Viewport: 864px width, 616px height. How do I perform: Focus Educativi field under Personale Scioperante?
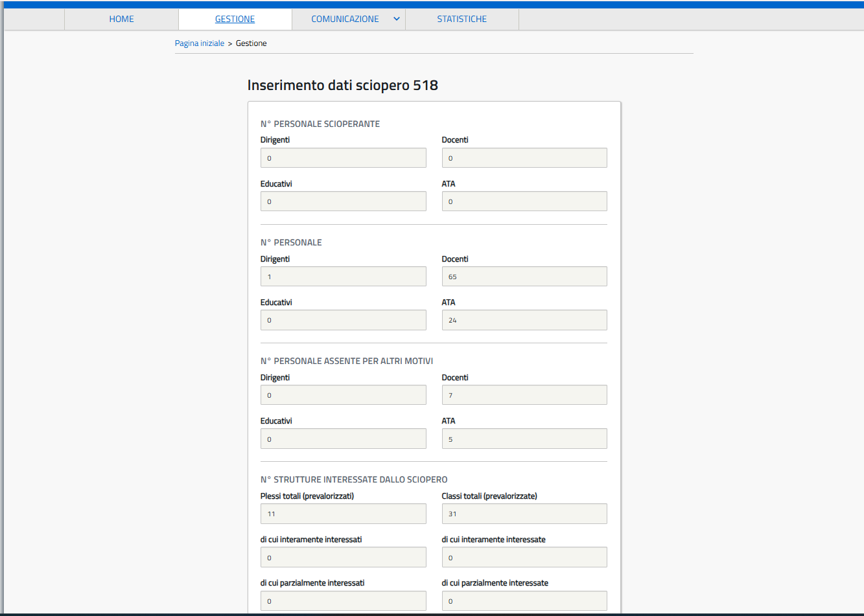pyautogui.click(x=343, y=201)
